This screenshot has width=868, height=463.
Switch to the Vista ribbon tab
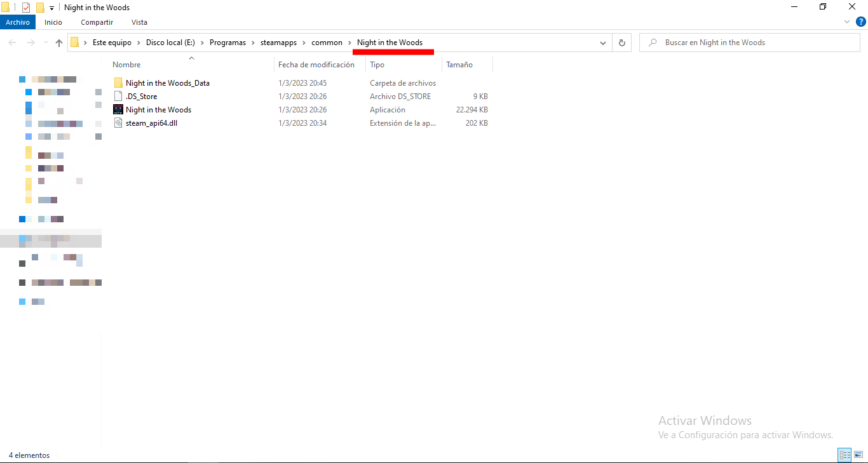coord(139,22)
